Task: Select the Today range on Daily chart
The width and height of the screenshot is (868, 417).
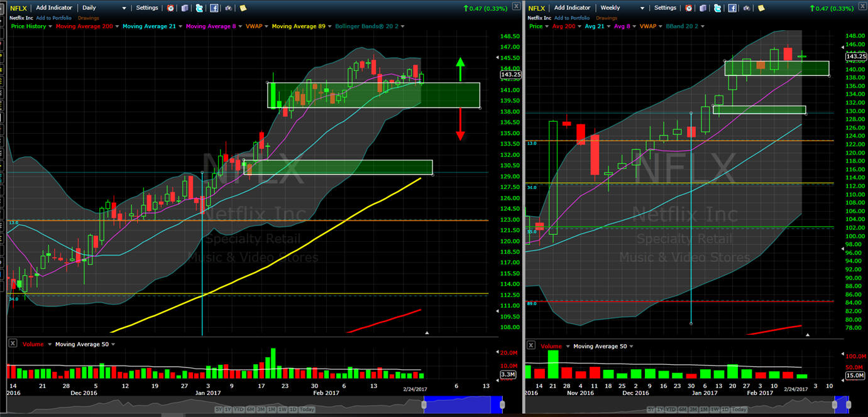Action: (307, 409)
